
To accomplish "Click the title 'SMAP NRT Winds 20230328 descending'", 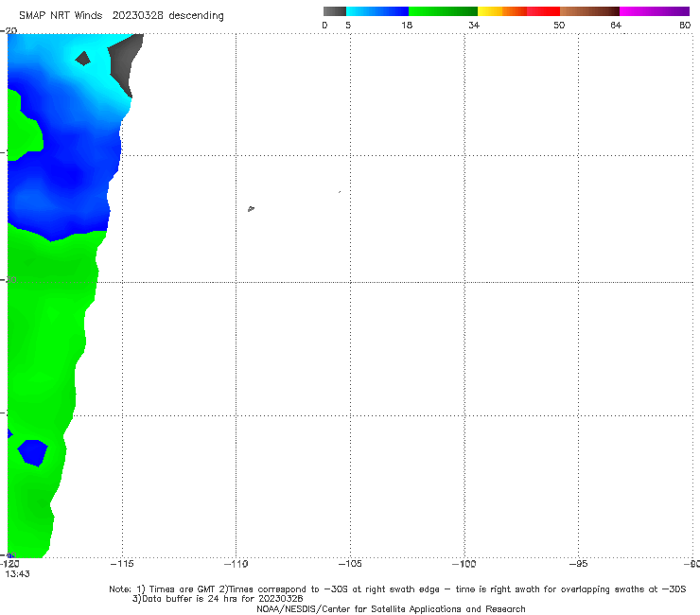I will click(x=121, y=16).
